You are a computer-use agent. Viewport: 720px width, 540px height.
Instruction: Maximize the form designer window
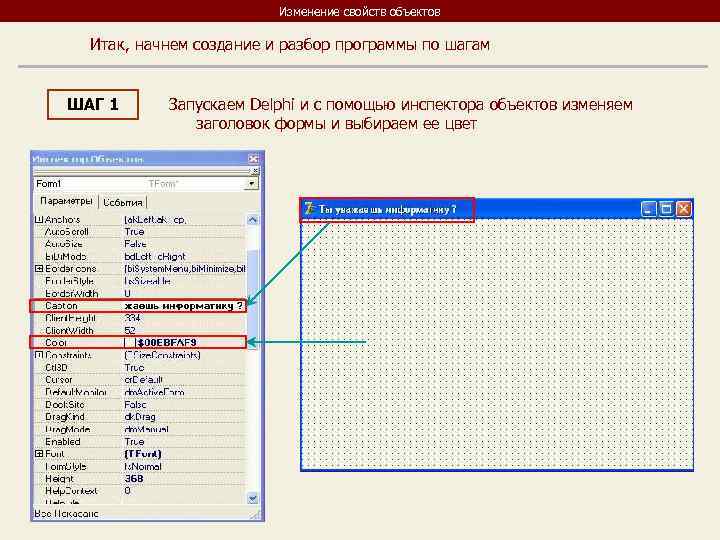[x=666, y=209]
